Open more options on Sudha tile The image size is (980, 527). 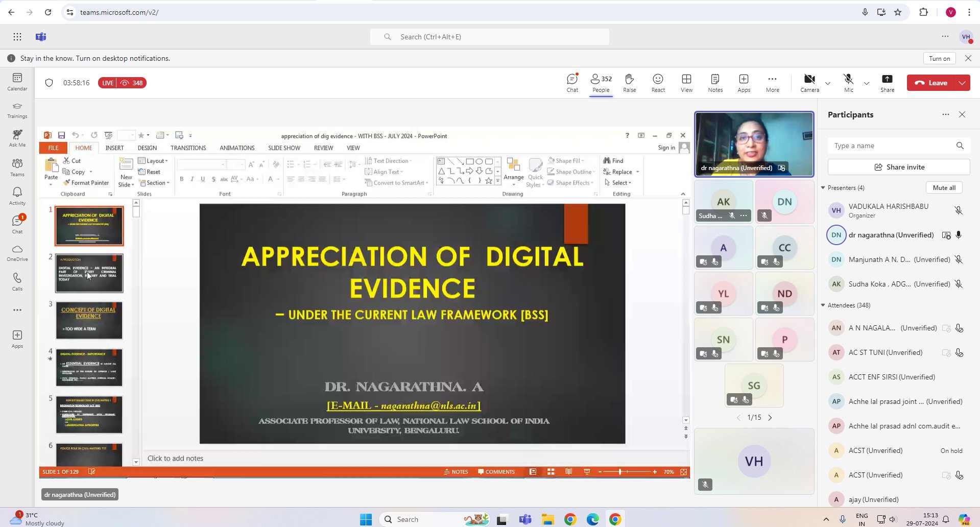[x=744, y=215]
